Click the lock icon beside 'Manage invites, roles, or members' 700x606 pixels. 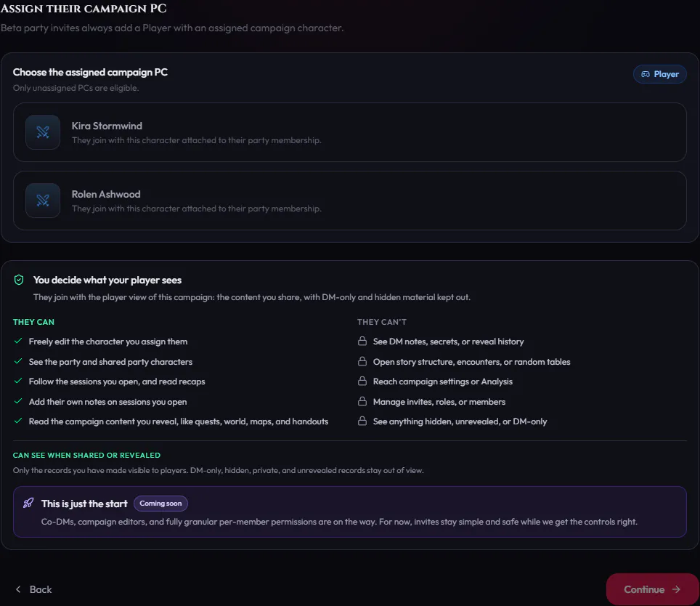pos(362,402)
